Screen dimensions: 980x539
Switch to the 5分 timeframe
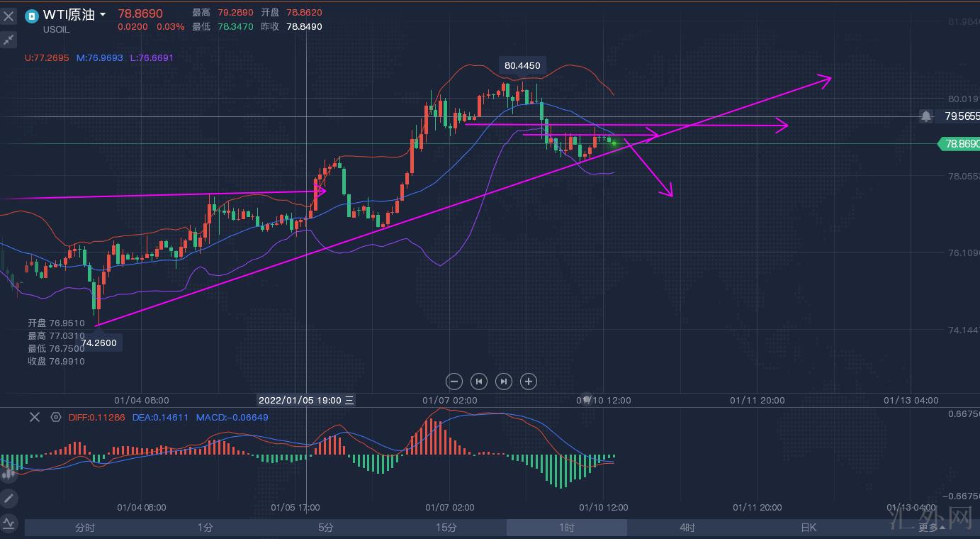pyautogui.click(x=325, y=528)
